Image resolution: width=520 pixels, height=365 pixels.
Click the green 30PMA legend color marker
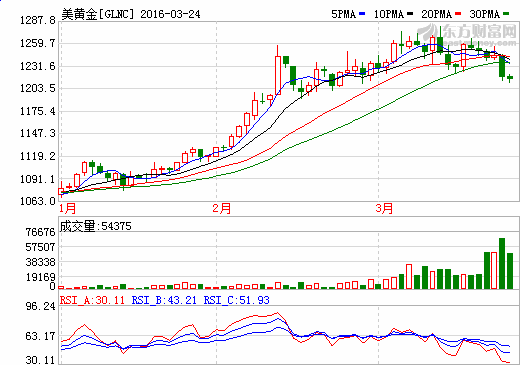point(506,14)
